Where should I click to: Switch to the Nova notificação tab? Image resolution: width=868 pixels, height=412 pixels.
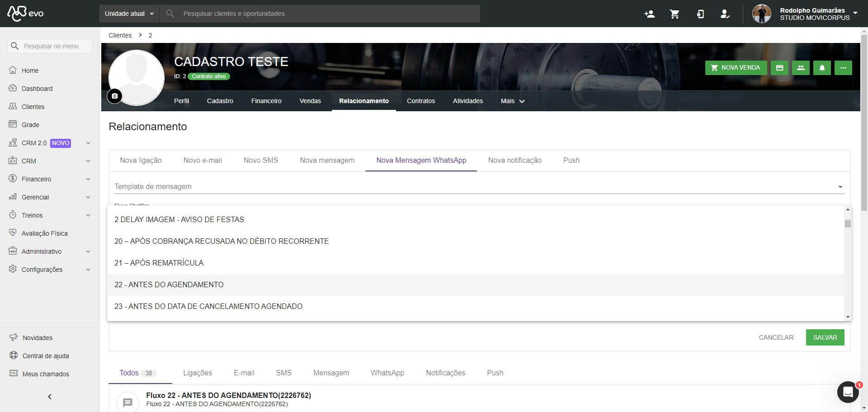514,161
